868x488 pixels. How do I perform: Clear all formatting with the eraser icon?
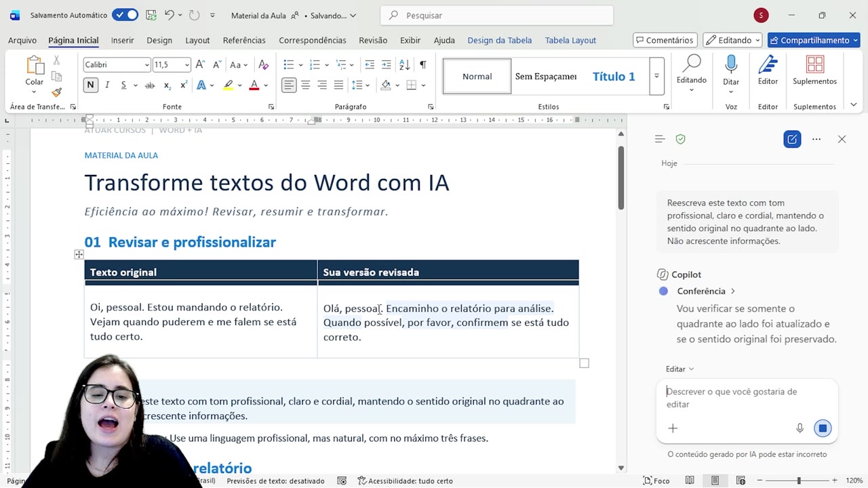tap(264, 64)
